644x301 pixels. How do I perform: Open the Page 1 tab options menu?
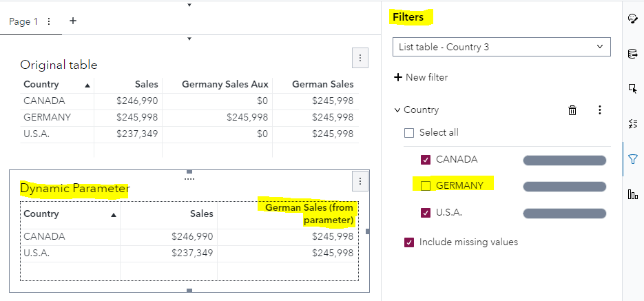49,21
